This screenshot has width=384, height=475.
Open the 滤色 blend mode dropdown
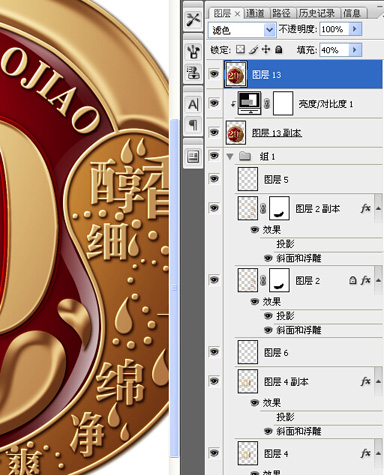click(242, 30)
